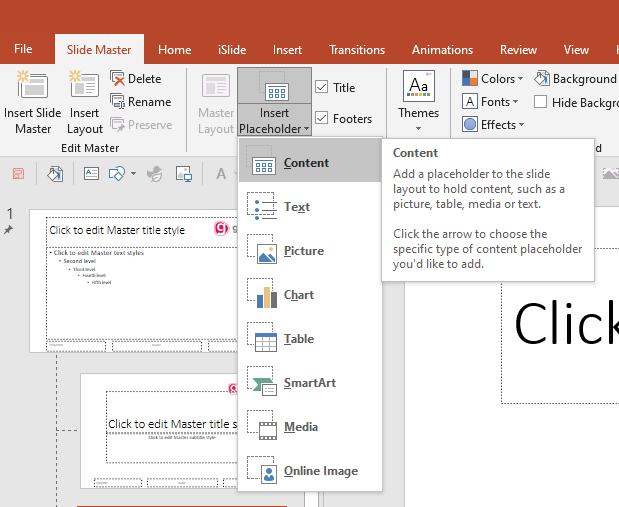Open the Colors dropdown
Screen dimensions: 619x507
(x=492, y=79)
